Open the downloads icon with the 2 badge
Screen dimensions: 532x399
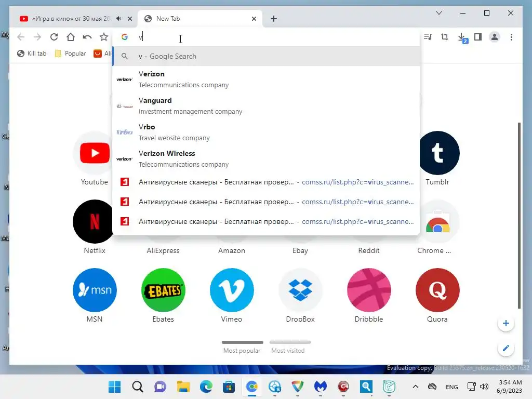pos(462,38)
